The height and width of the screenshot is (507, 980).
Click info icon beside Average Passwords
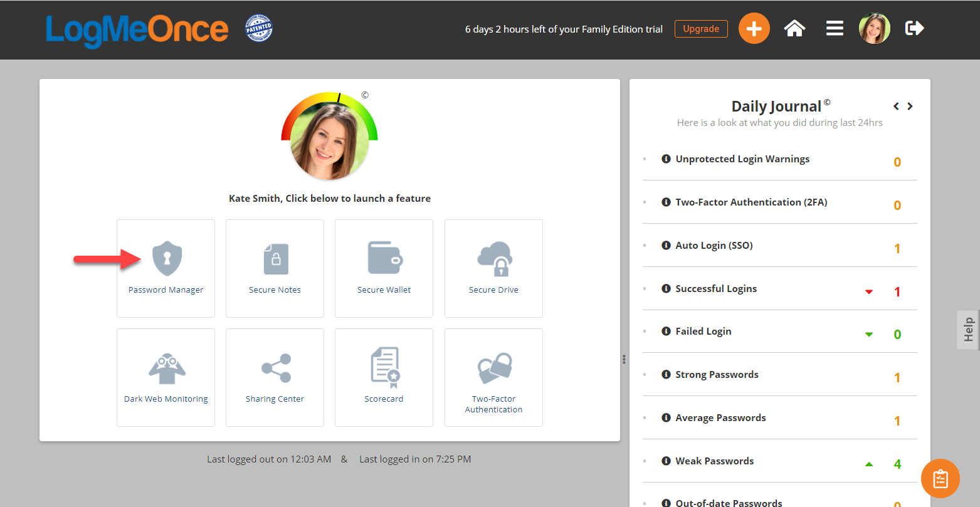click(667, 418)
